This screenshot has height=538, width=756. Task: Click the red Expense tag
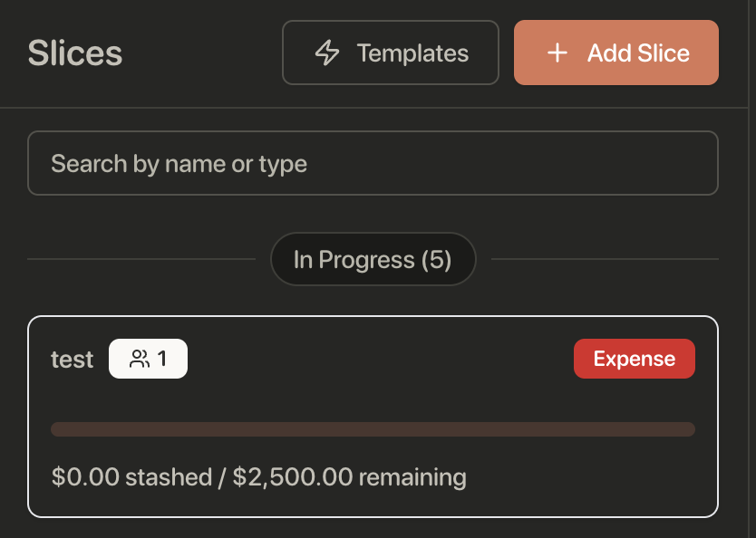634,359
